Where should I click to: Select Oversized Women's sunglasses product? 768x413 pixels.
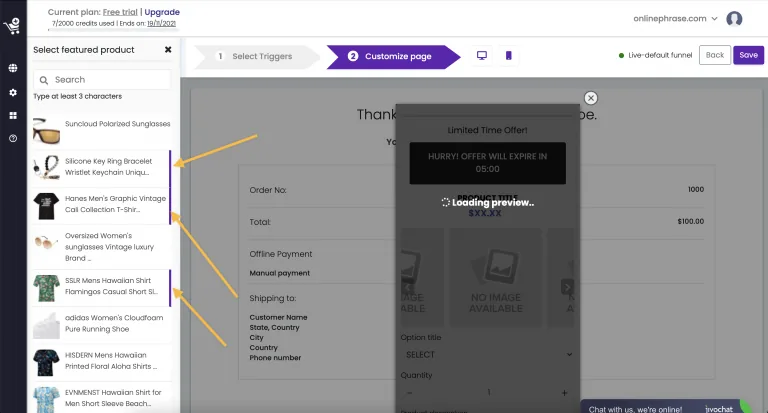(x=101, y=246)
